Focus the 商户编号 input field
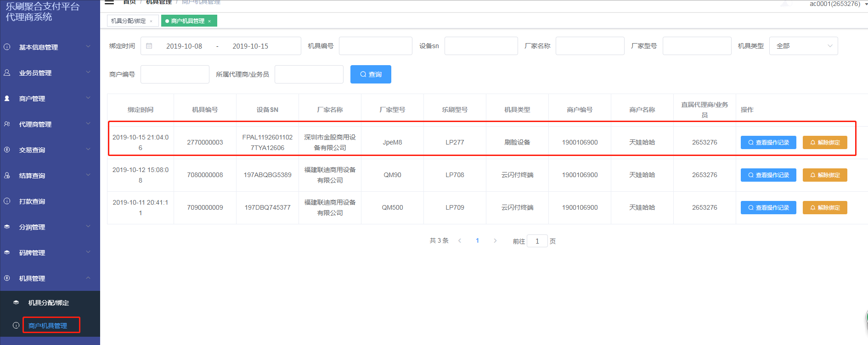 point(175,74)
